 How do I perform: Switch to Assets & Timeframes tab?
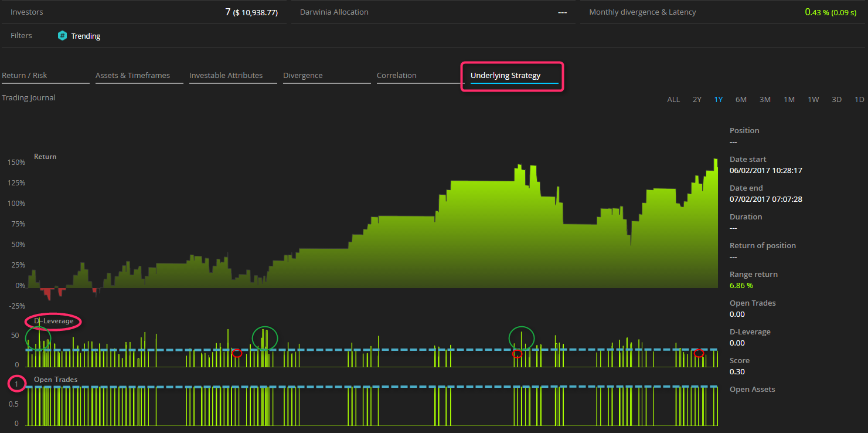click(x=132, y=76)
